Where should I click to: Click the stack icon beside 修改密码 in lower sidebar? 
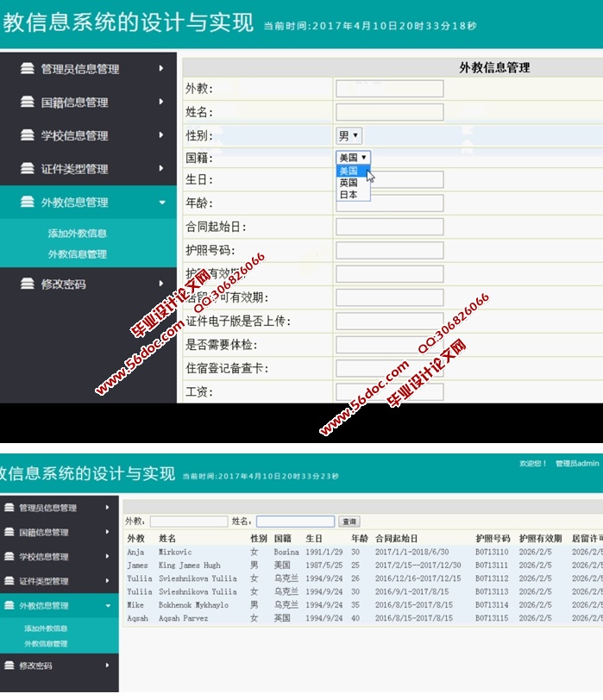(8, 666)
